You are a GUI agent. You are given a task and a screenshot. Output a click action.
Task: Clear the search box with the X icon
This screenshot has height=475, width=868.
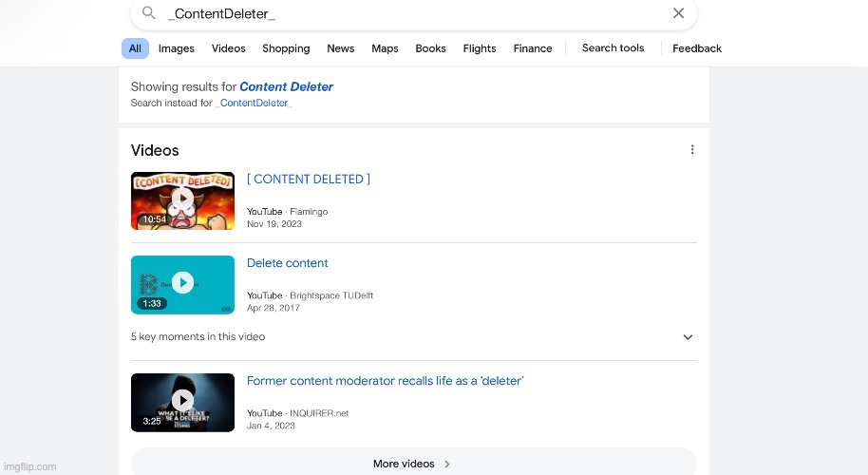click(678, 13)
